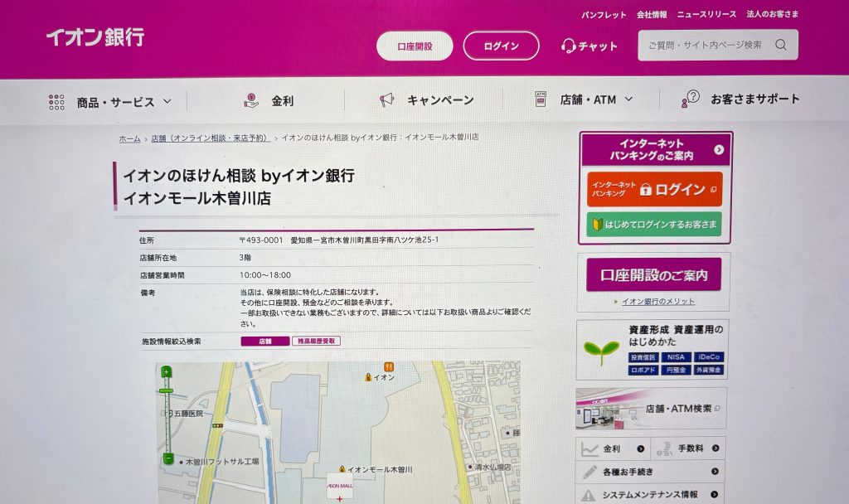Click the AEON MALL marker on map
This screenshot has width=849, height=504.
(x=339, y=488)
